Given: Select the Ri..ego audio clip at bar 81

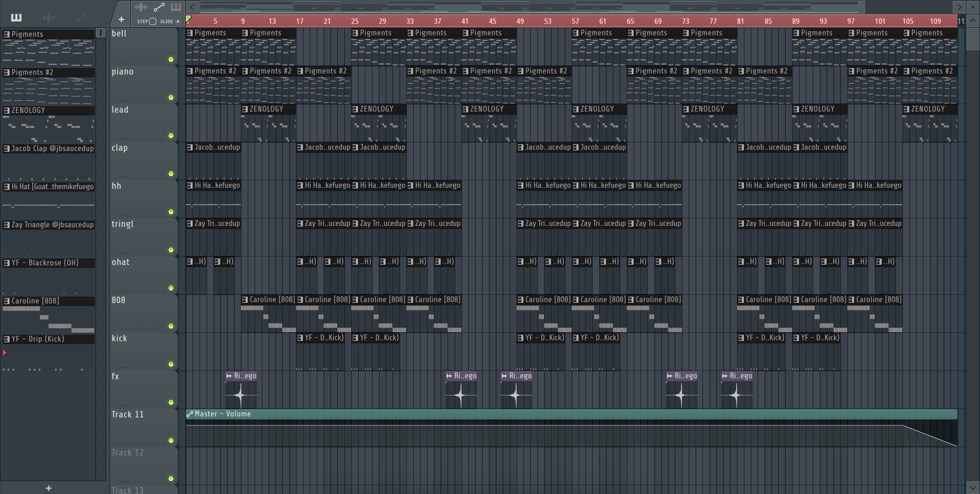Looking at the screenshot, I should click(x=737, y=390).
